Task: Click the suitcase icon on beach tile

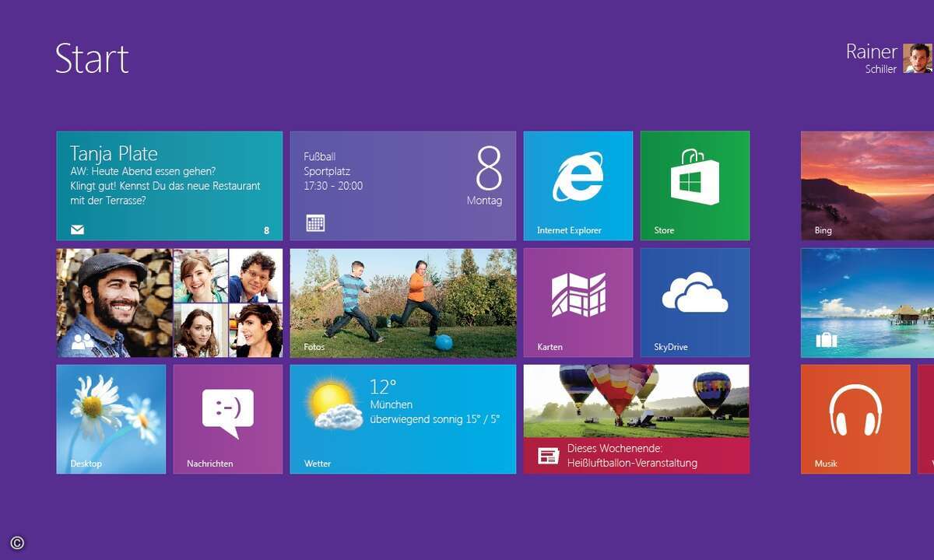Action: pos(825,339)
